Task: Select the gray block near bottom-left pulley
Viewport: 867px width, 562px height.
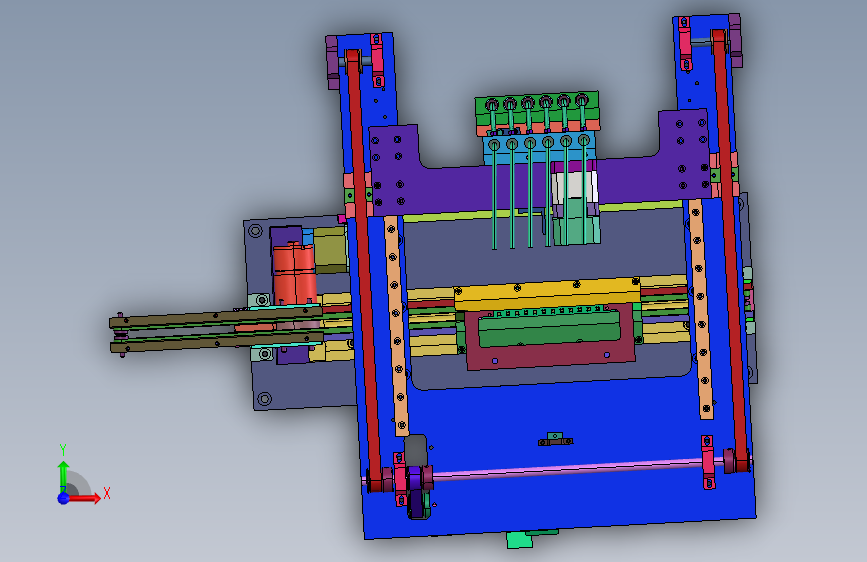Action: (416, 450)
